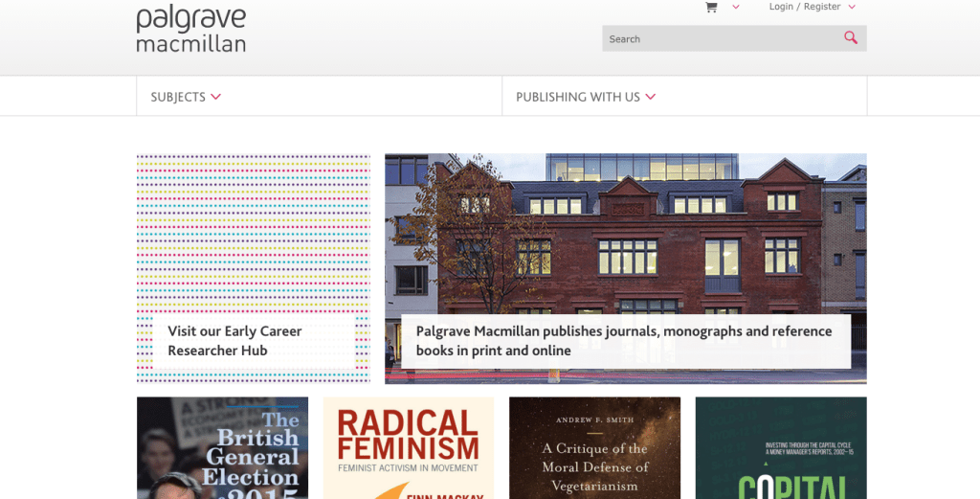This screenshot has height=499, width=980.
Task: Open The British General Election book cover
Action: (222, 448)
